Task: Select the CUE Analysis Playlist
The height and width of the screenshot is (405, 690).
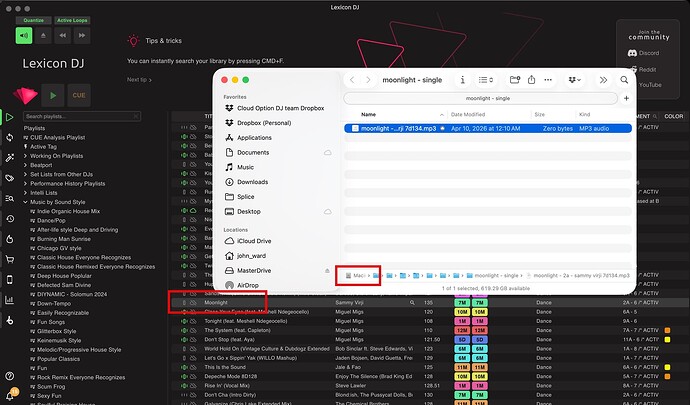Action: 58,137
